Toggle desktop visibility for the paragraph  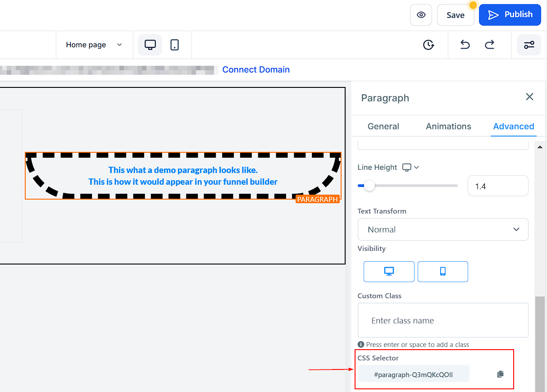coord(389,271)
